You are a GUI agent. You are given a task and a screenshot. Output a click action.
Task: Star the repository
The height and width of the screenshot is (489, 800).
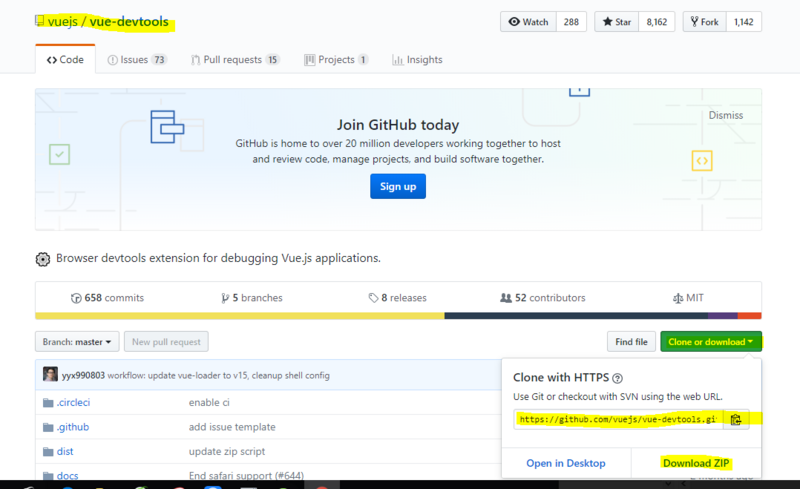[616, 22]
